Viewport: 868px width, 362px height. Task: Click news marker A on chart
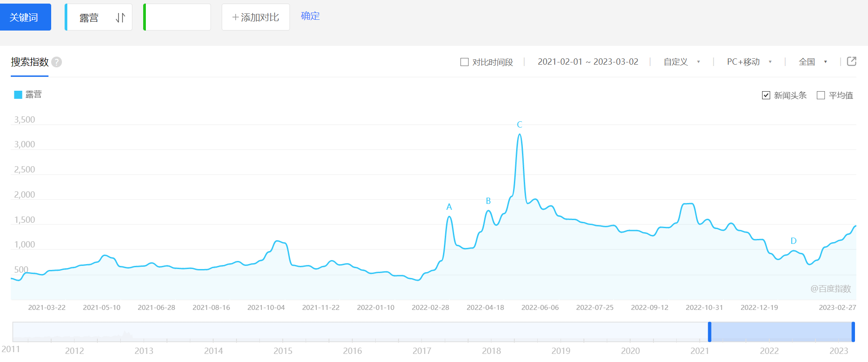click(x=449, y=207)
